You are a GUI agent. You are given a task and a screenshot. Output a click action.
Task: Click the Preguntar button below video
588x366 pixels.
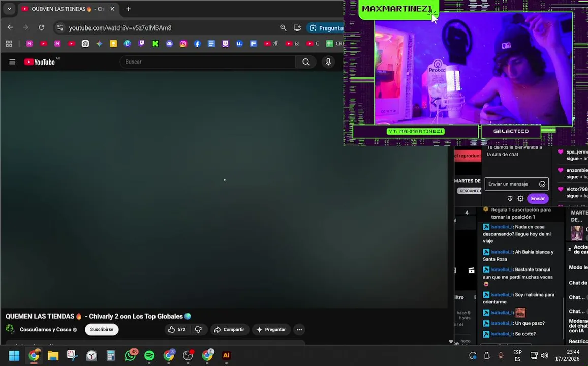pyautogui.click(x=271, y=329)
